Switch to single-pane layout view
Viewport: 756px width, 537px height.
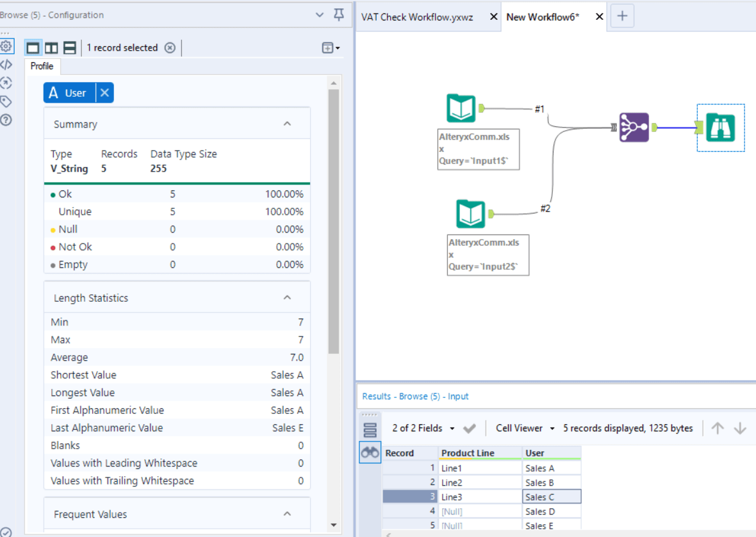(x=33, y=47)
